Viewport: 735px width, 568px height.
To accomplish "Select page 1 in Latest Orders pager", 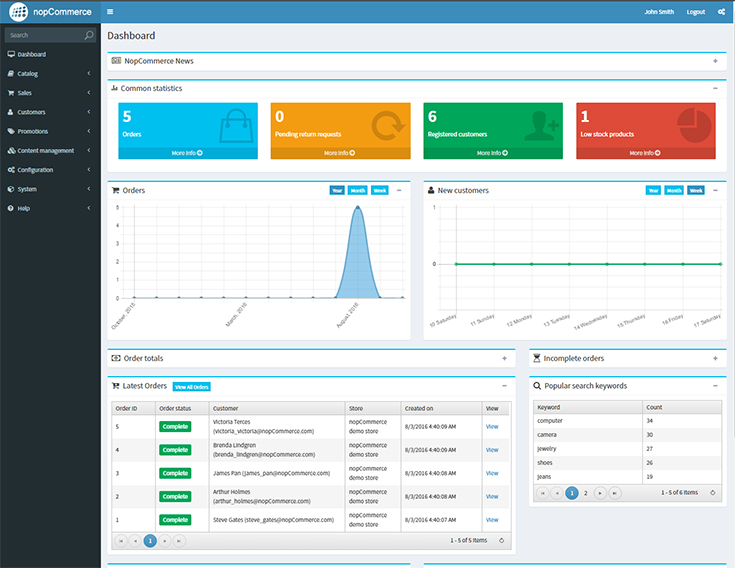I will pyautogui.click(x=150, y=541).
